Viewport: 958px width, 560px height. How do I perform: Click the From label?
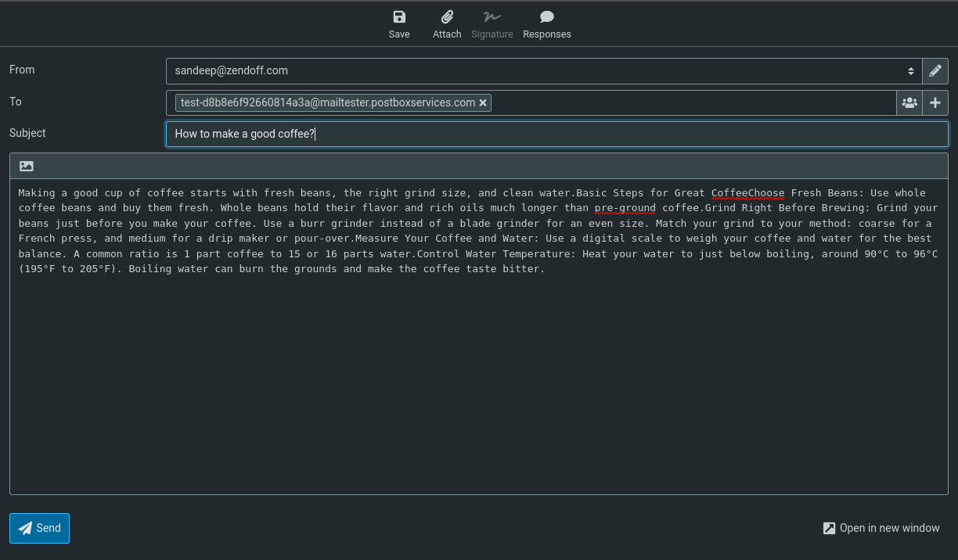22,70
